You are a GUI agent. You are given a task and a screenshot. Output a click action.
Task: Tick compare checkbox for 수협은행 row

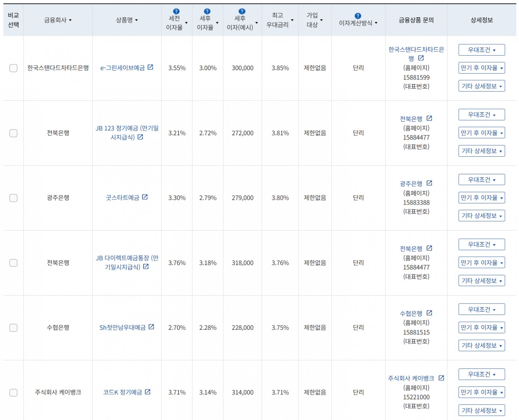[13, 328]
